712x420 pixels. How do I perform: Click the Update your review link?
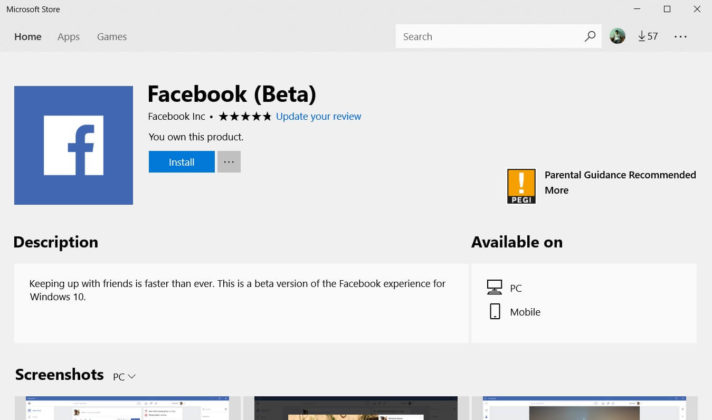coord(318,116)
